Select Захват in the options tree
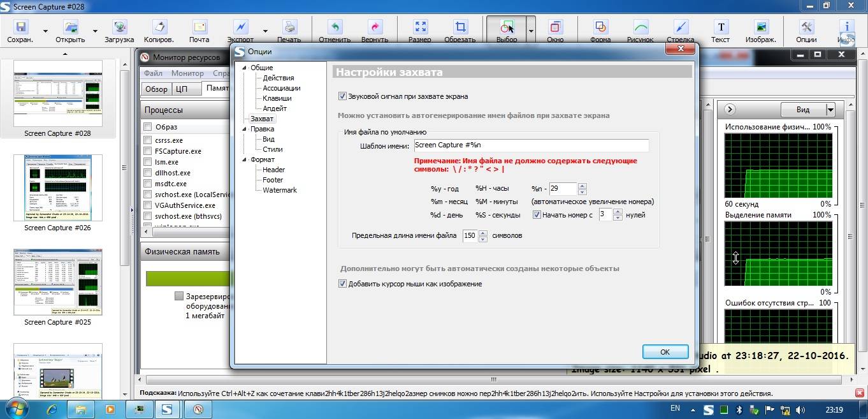The height and width of the screenshot is (419, 868). 262,119
